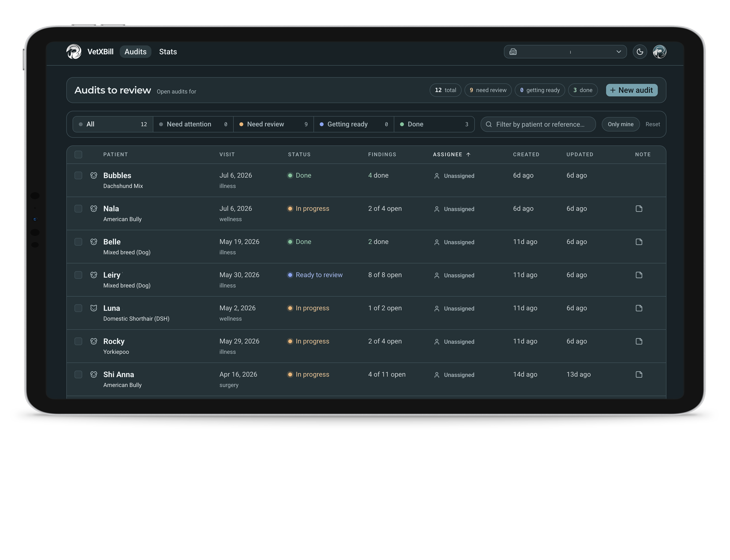This screenshot has height=560, width=730.
Task: Check the Bubbles row checkbox
Action: tap(78, 175)
